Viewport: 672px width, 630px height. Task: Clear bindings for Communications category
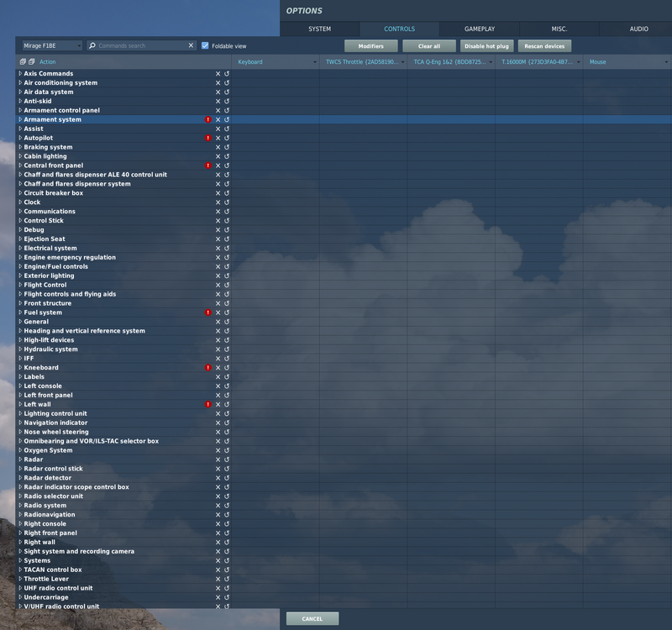coord(218,212)
